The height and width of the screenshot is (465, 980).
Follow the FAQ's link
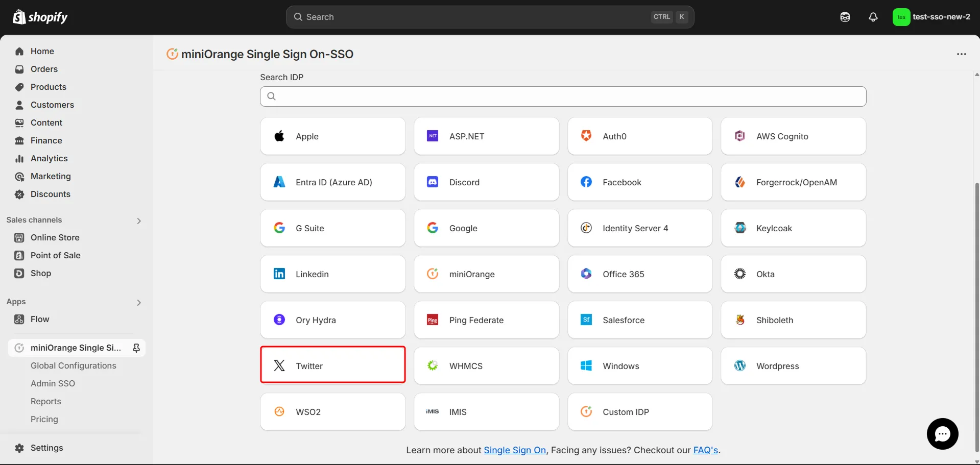point(705,450)
